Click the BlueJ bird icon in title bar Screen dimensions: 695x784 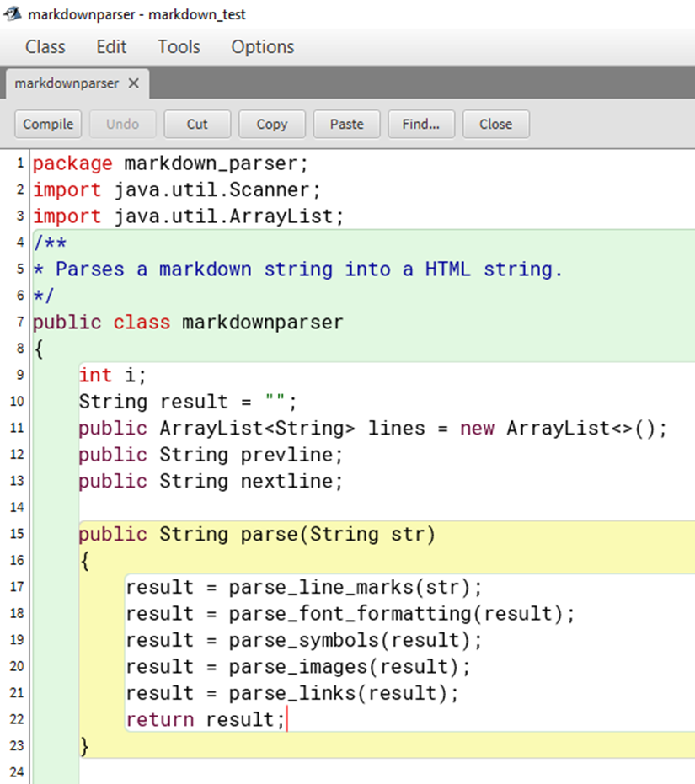(x=13, y=14)
